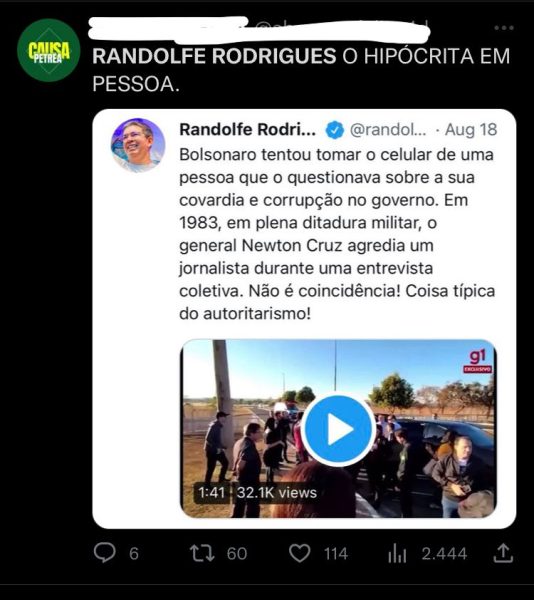Image resolution: width=534 pixels, height=600 pixels.
Task: Open the Randolfe Rodri... display name
Action: click(x=247, y=130)
